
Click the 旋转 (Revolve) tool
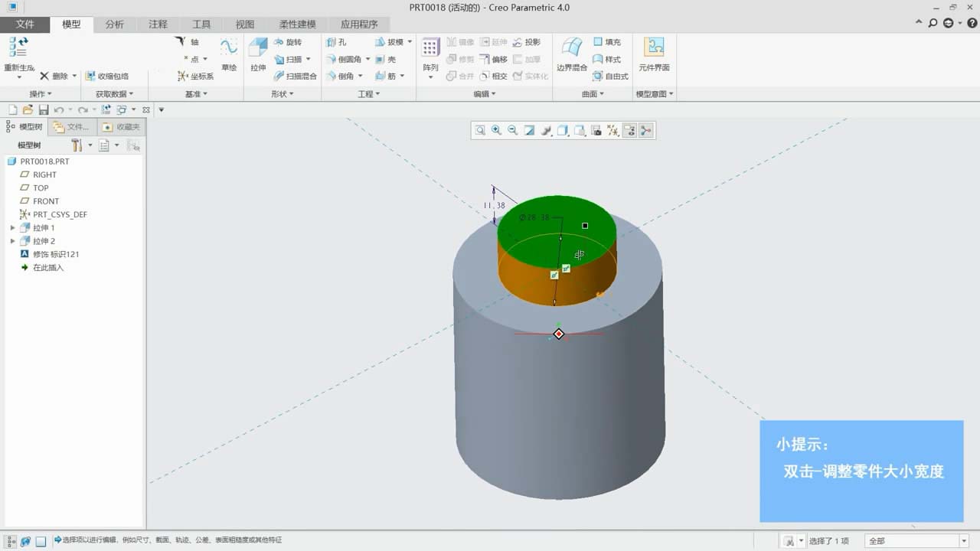tap(287, 42)
